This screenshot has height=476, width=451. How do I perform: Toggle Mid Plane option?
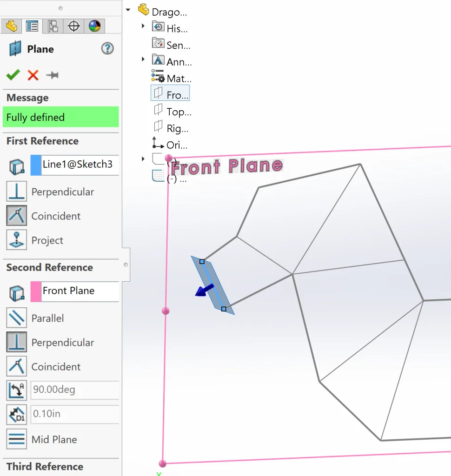pyautogui.click(x=16, y=439)
